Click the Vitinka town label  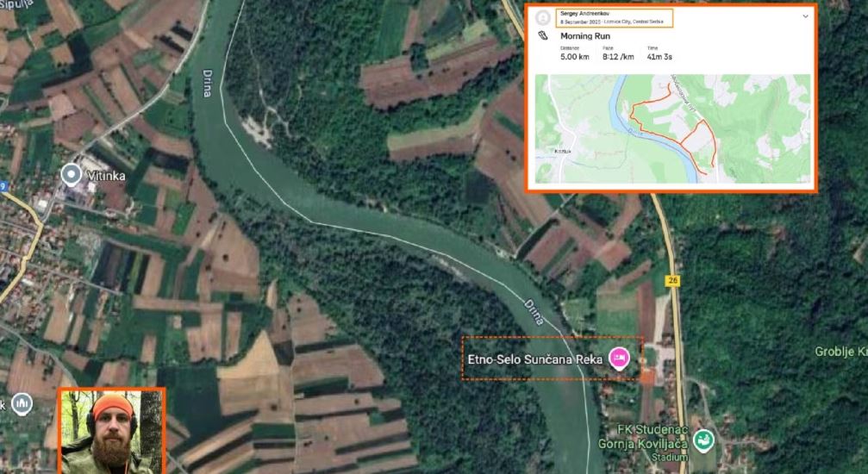click(106, 176)
